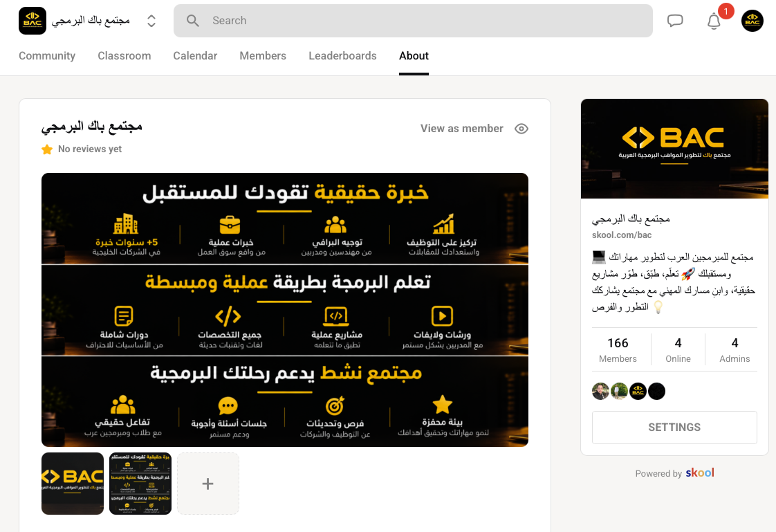The height and width of the screenshot is (532, 776).
Task: Click the BAC community logo in header
Action: tap(33, 21)
